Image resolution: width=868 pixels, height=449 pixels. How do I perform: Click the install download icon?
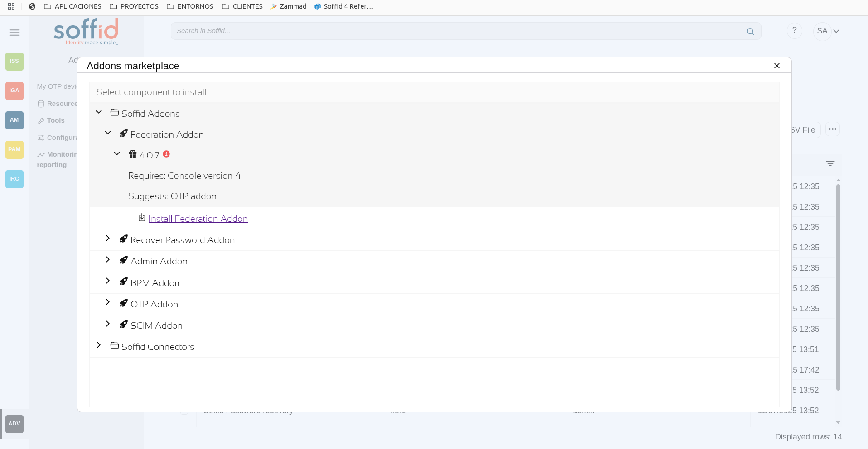[142, 218]
